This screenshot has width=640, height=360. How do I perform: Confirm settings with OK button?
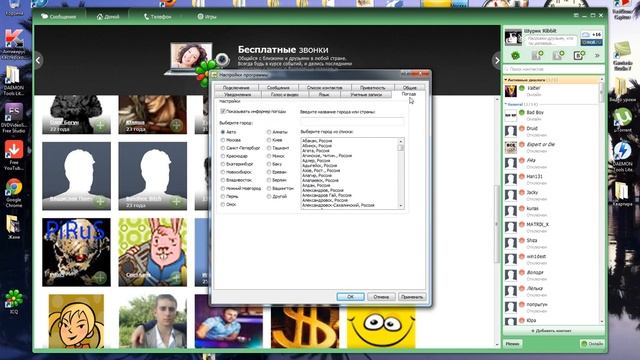[350, 297]
